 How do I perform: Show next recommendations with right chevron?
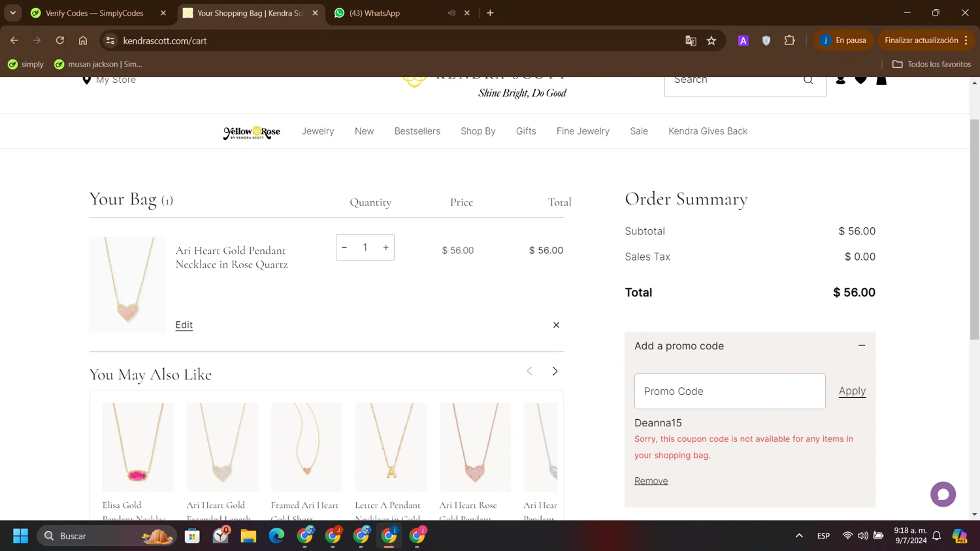555,371
